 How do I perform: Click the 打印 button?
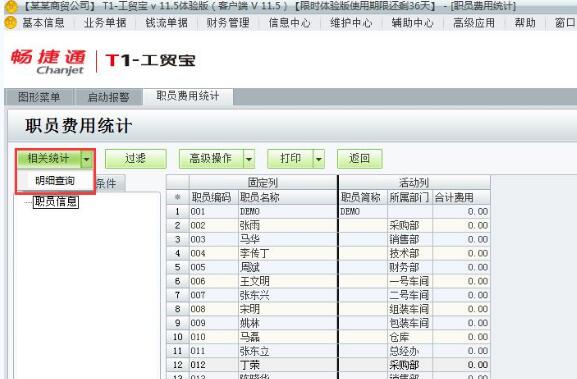tap(291, 159)
